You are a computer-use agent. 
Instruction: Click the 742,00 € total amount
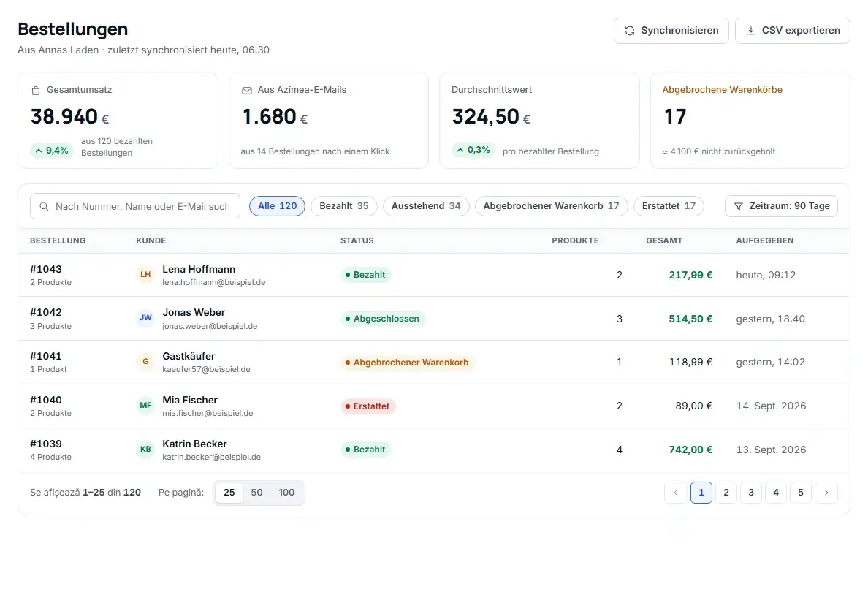pos(690,450)
